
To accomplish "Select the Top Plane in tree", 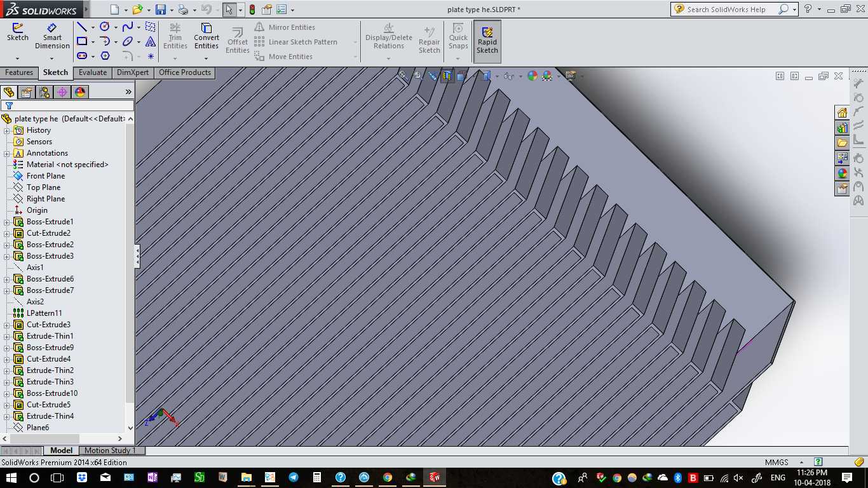I will point(44,187).
